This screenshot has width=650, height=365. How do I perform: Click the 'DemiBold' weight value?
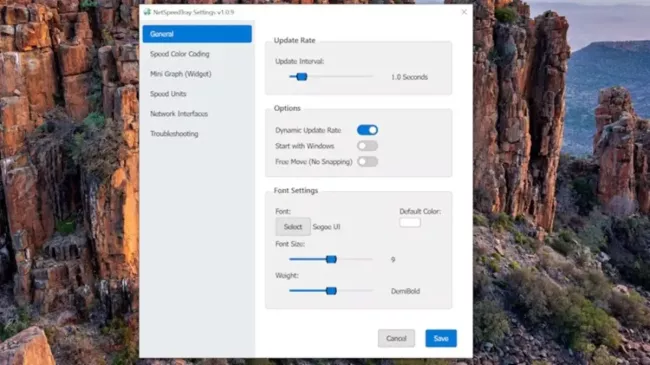pyautogui.click(x=405, y=291)
